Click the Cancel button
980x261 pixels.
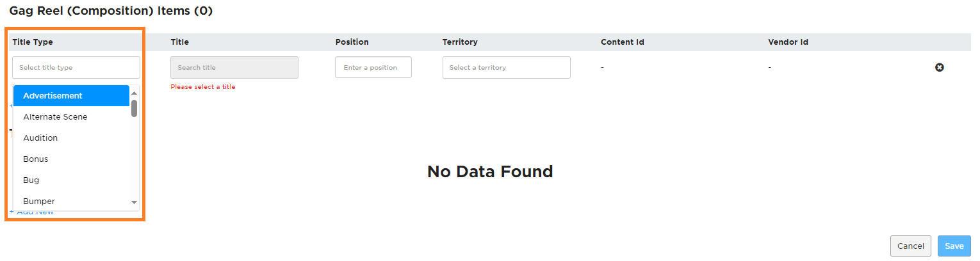(x=911, y=246)
